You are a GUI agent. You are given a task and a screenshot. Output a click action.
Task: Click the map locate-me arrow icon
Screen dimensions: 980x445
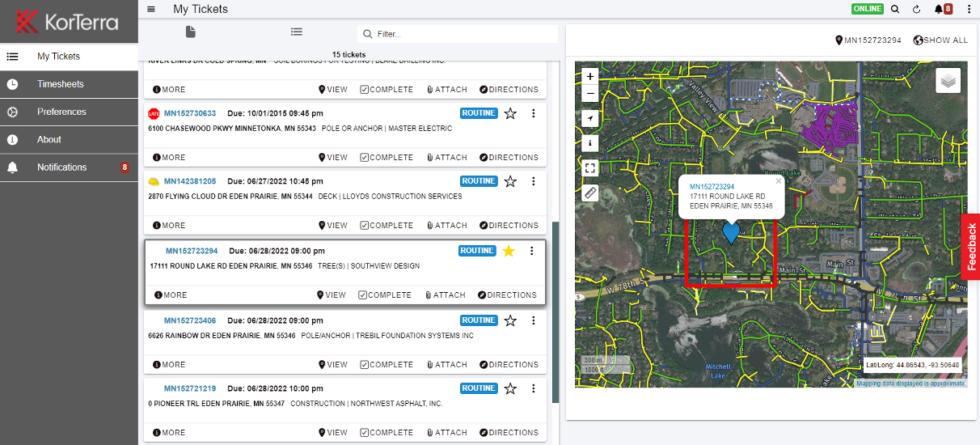590,118
